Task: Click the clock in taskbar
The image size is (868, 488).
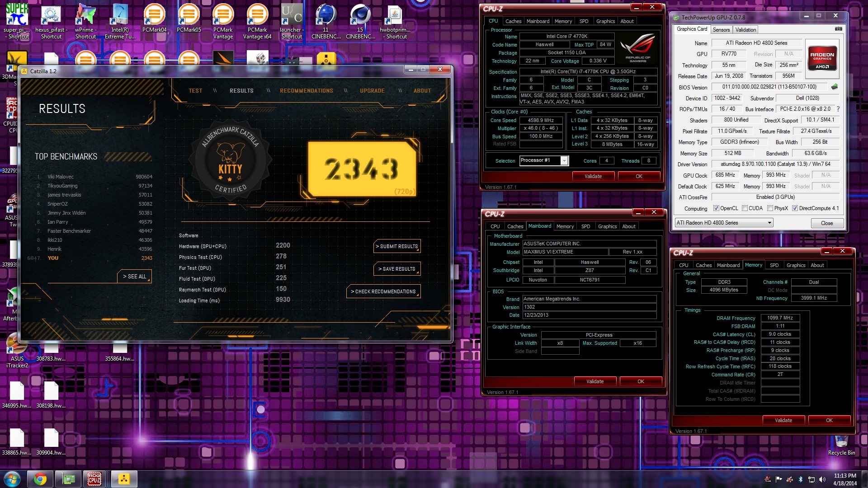Action: (x=845, y=479)
